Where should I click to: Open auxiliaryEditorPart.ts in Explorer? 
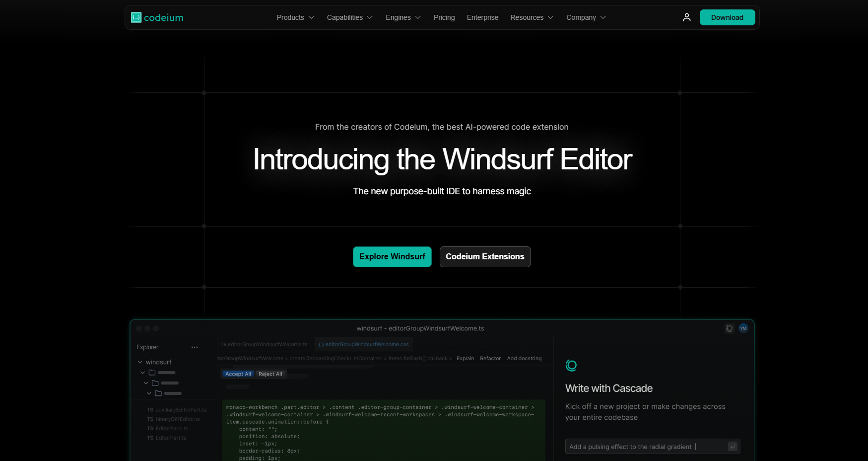(177, 410)
